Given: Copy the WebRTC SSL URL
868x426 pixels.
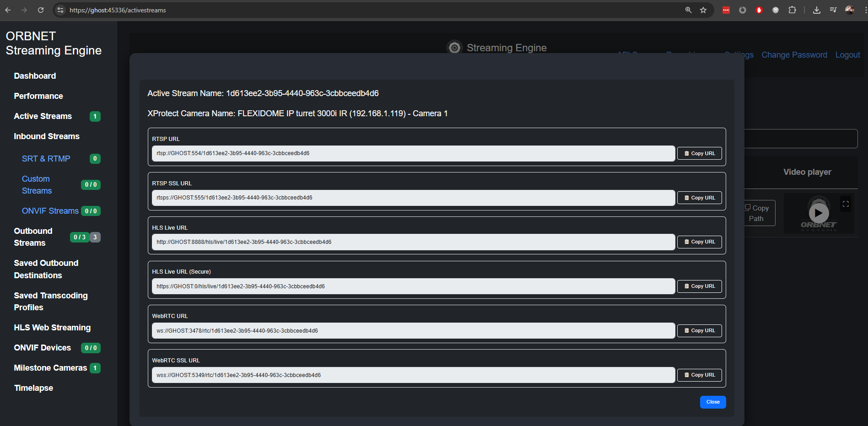Looking at the screenshot, I should coord(699,375).
